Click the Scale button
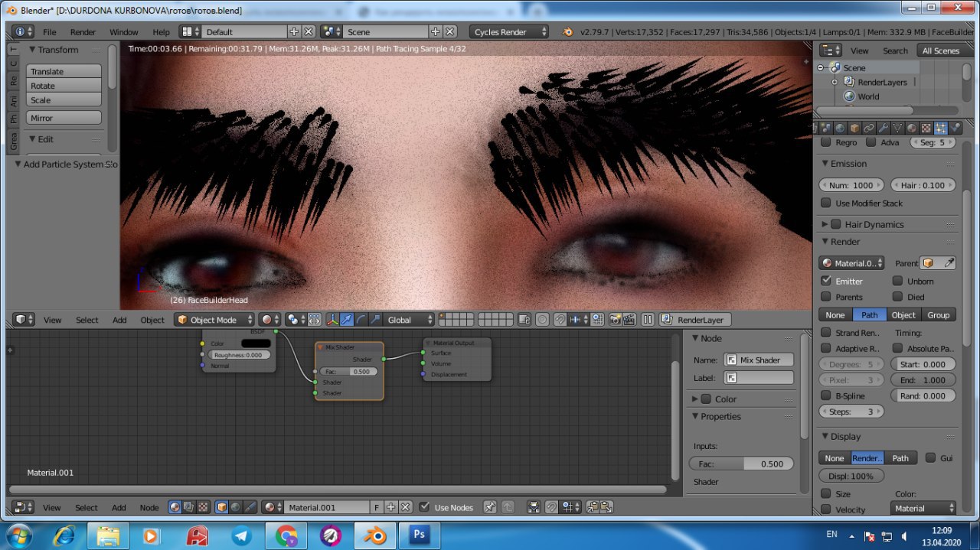Screen dimensions: 980x550 64,100
